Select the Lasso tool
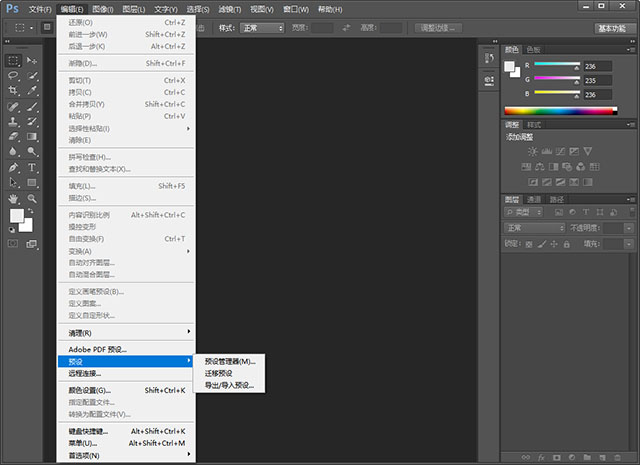 (x=13, y=76)
